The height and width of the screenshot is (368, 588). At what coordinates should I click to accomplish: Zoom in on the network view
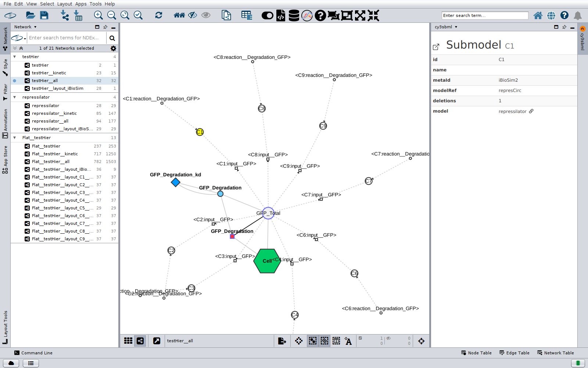98,15
